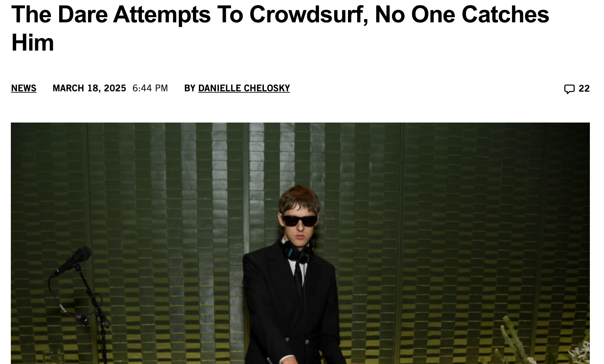Click the March 18, 2025 publication date
This screenshot has height=364, width=604.
(x=89, y=88)
